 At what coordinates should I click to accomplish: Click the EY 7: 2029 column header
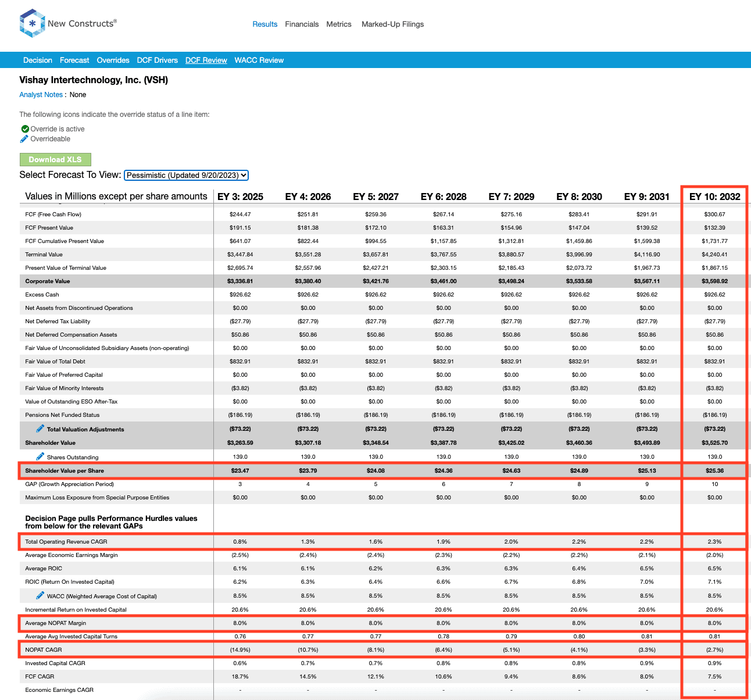click(512, 197)
